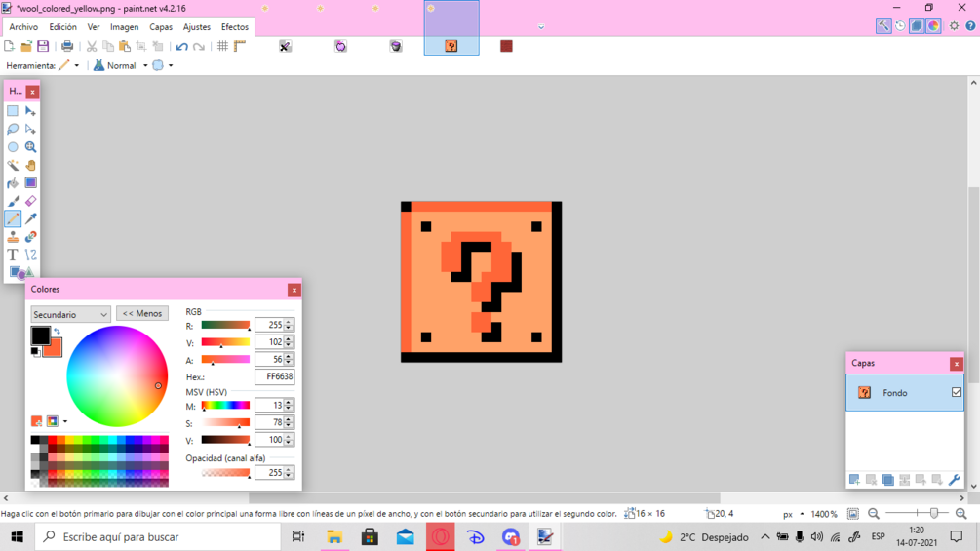The image size is (980, 551).
Task: Select the Paintbrush tool
Action: click(x=13, y=201)
